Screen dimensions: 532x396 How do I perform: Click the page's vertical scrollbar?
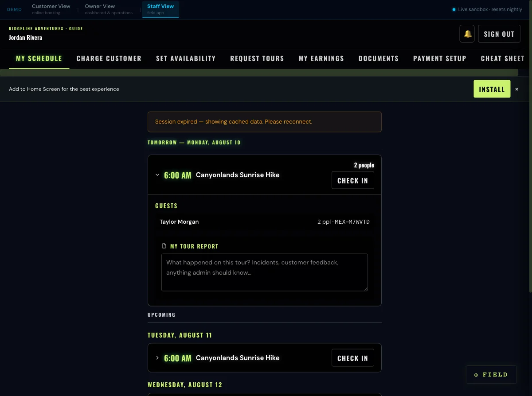[x=530, y=146]
